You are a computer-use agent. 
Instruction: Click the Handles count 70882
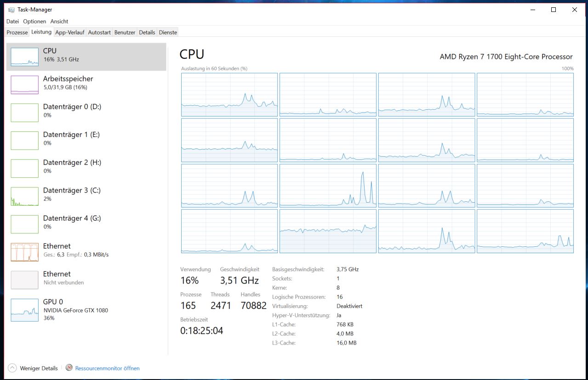[x=253, y=306]
